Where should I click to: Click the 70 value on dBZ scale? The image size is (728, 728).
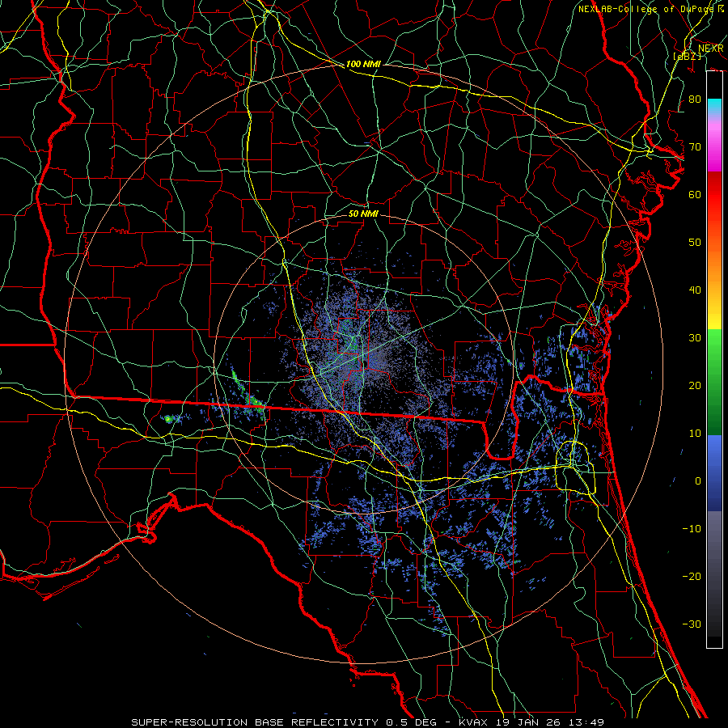pos(695,147)
